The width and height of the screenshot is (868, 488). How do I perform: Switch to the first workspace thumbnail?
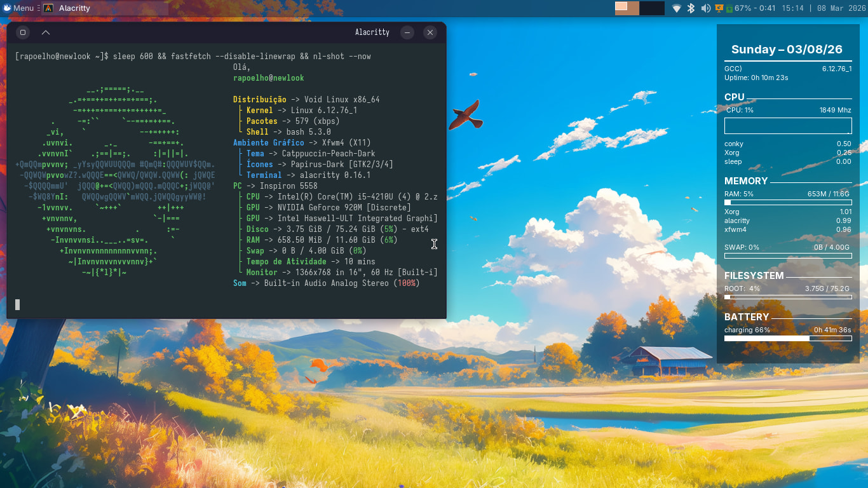627,8
